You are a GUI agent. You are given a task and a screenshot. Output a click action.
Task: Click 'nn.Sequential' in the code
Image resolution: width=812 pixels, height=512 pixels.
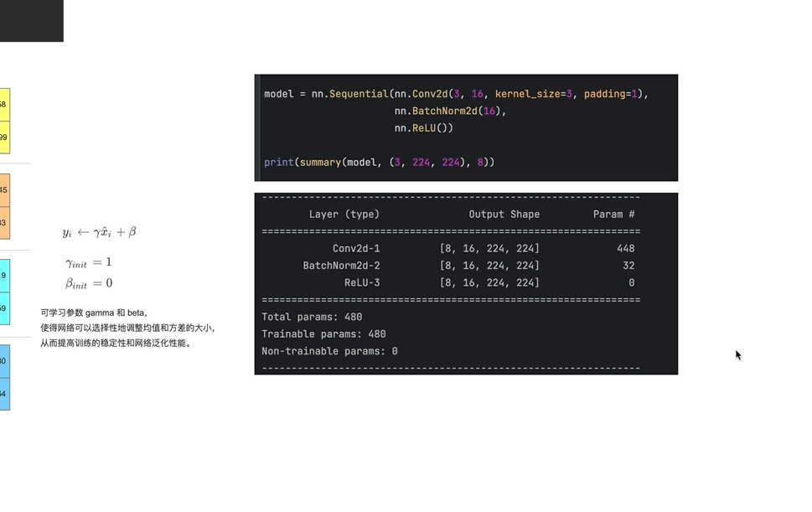349,94
